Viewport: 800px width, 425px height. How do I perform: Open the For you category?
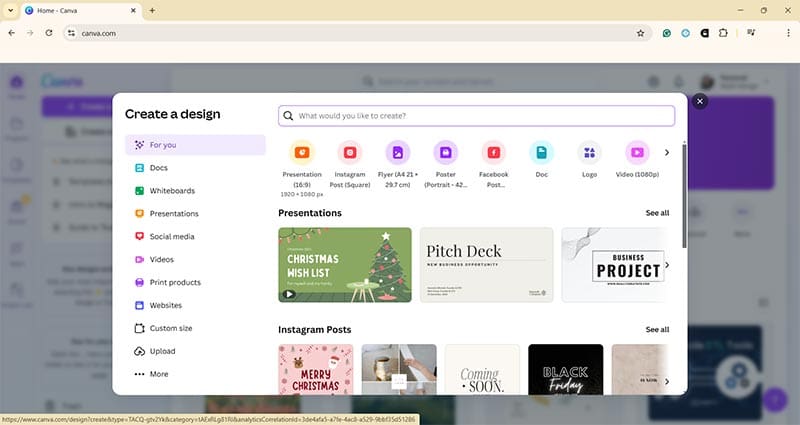pyautogui.click(x=195, y=145)
